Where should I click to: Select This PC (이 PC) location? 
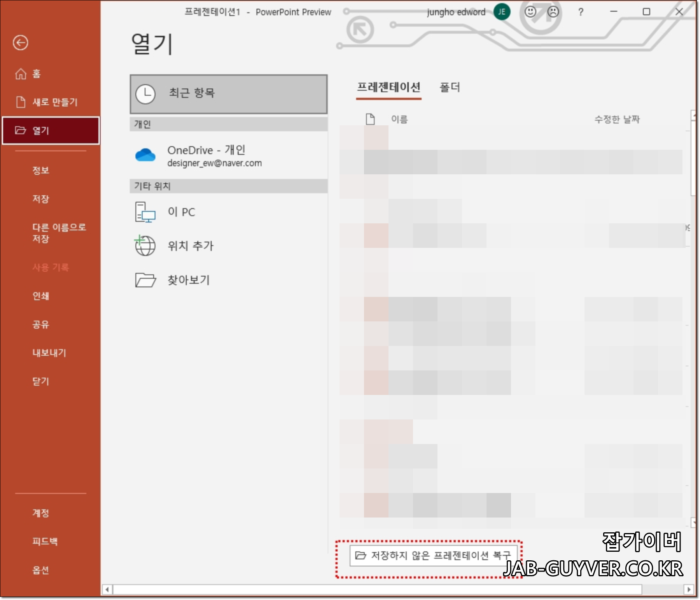click(x=229, y=212)
